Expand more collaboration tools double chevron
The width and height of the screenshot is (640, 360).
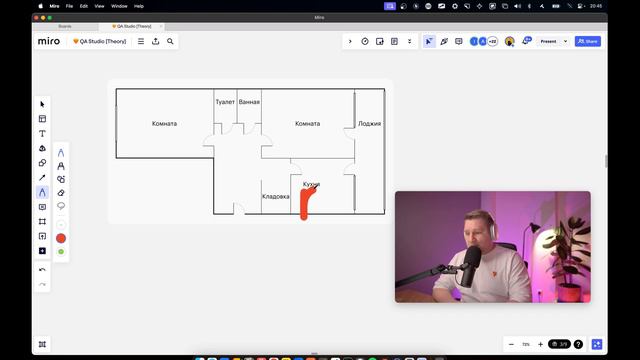point(409,41)
